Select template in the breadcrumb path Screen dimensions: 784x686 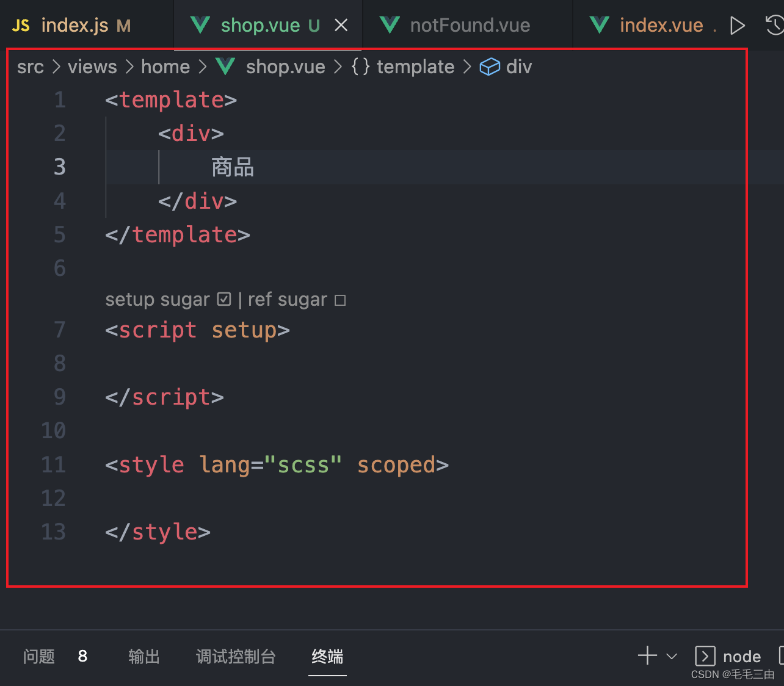coord(415,67)
